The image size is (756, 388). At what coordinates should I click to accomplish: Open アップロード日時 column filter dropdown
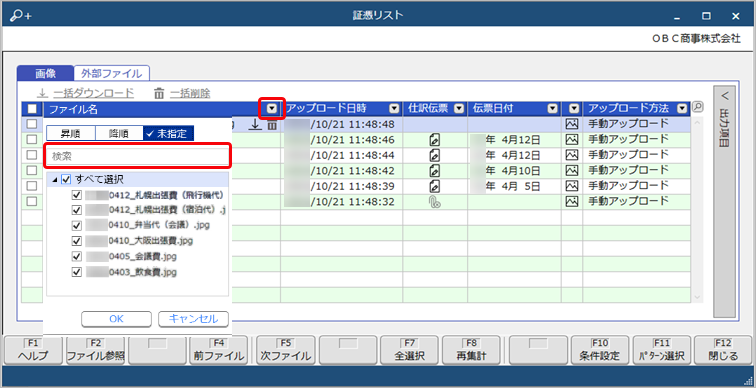394,108
